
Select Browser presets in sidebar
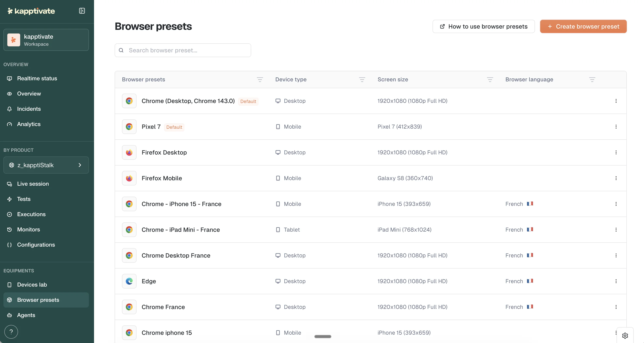coord(46,300)
